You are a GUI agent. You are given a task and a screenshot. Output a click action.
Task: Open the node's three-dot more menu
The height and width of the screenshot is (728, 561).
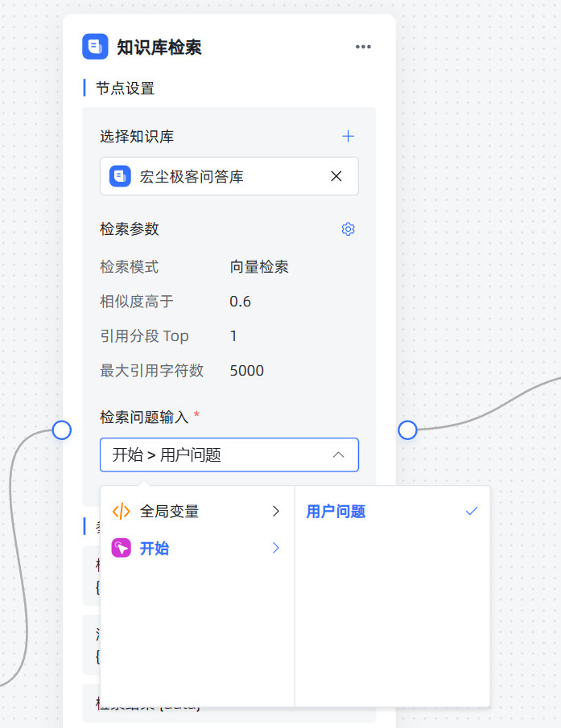(364, 47)
